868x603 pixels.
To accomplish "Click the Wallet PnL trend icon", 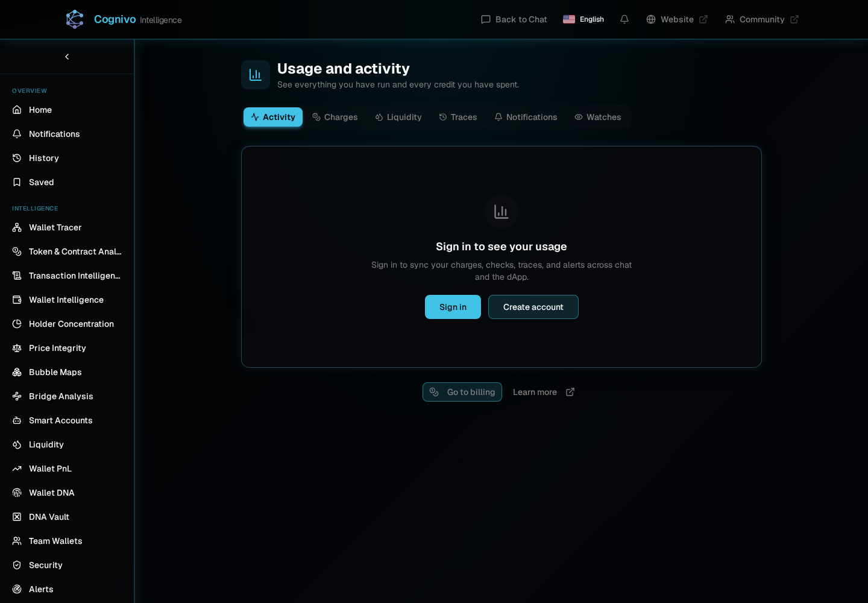I will point(17,469).
